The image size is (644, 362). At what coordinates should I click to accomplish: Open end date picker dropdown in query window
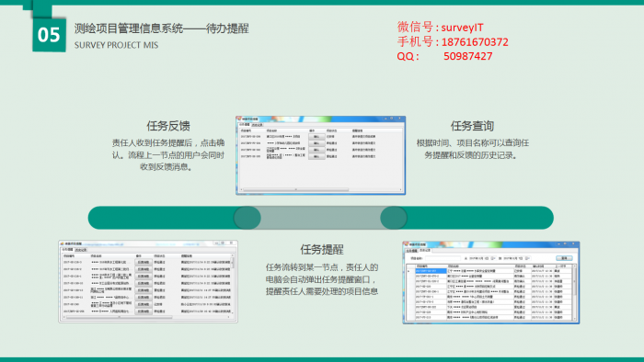[x=528, y=258]
